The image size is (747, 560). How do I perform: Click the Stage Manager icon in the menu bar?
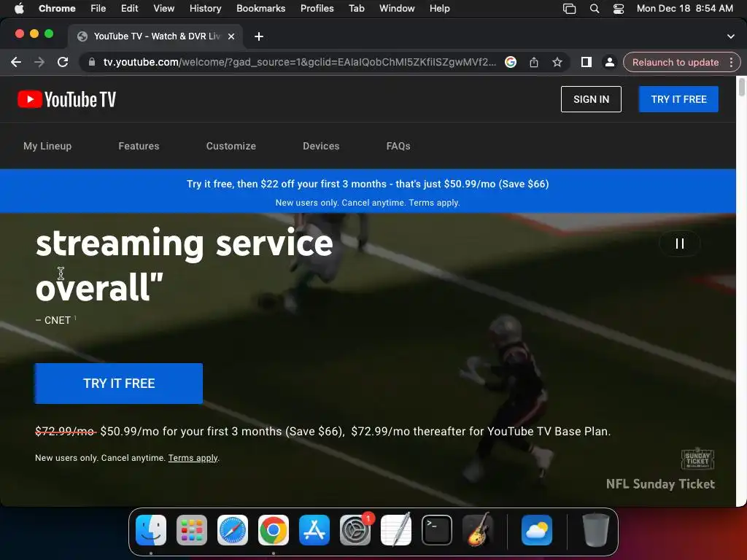point(569,8)
